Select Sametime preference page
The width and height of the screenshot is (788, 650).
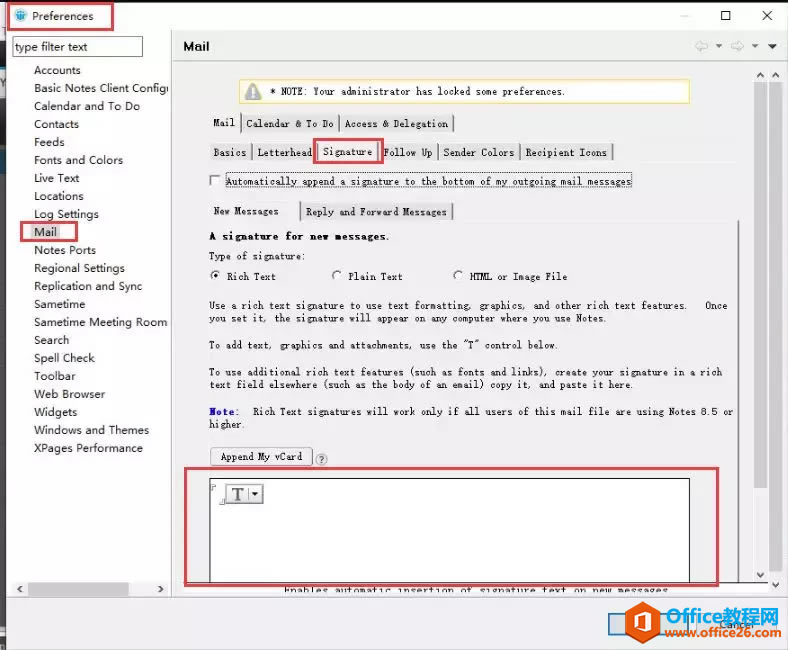[x=60, y=304]
